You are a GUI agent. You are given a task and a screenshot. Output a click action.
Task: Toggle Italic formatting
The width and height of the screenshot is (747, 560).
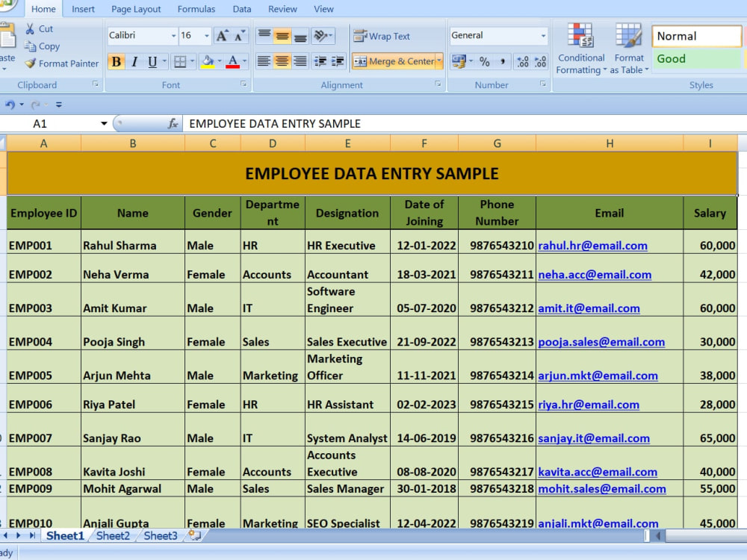pyautogui.click(x=134, y=61)
